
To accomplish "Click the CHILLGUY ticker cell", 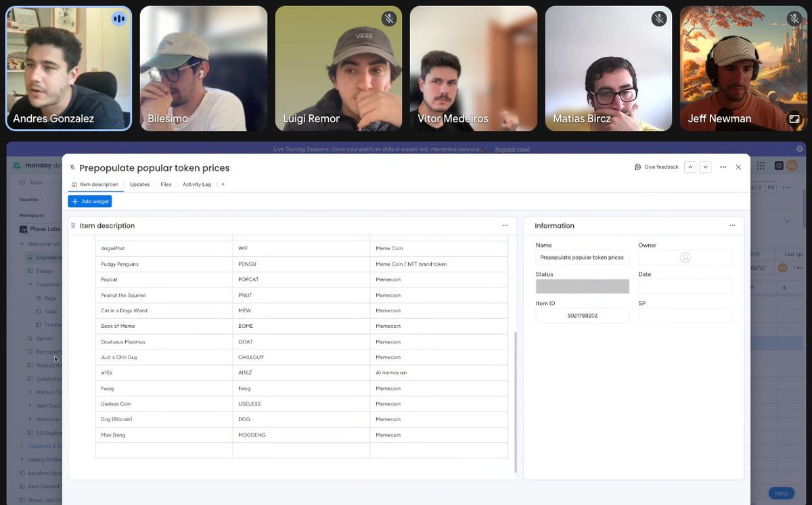I will coord(301,357).
